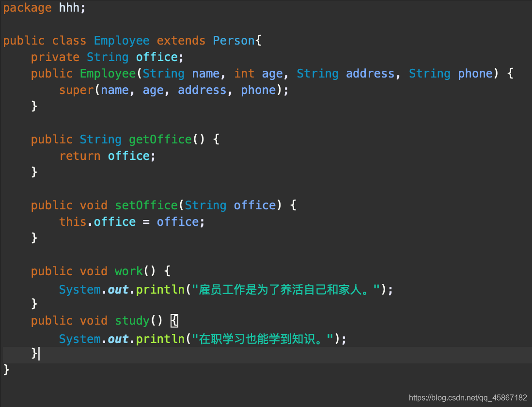
Task: Click 'age' argument in super call
Action: [153, 91]
